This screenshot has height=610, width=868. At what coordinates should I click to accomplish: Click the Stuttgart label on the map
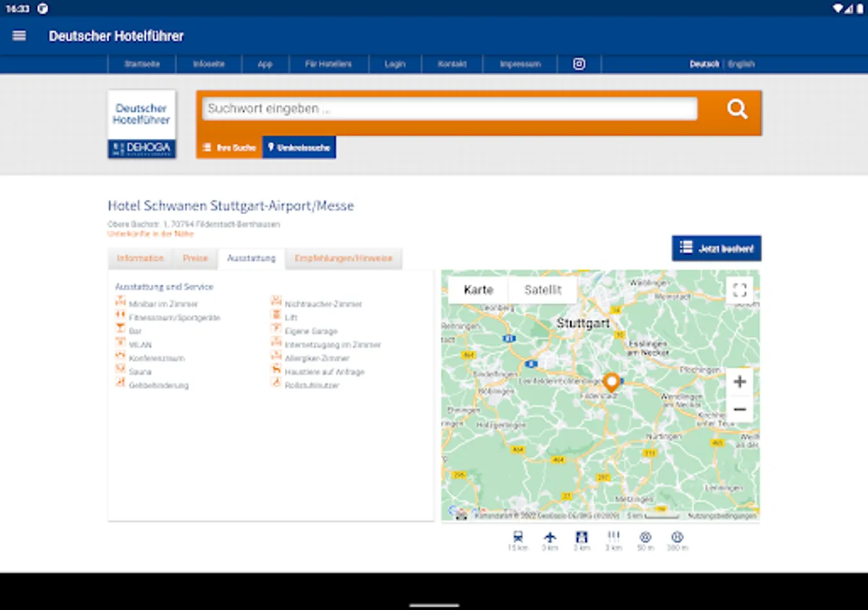pyautogui.click(x=583, y=323)
